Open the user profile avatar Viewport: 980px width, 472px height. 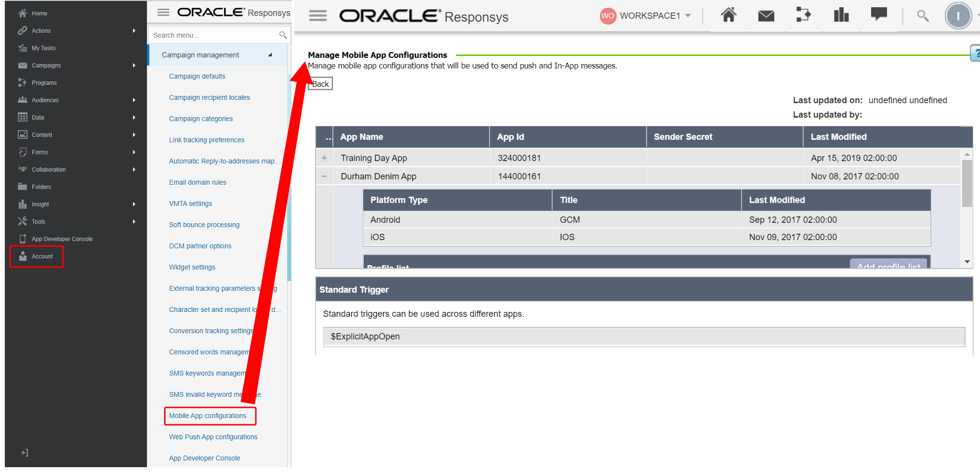(x=958, y=16)
